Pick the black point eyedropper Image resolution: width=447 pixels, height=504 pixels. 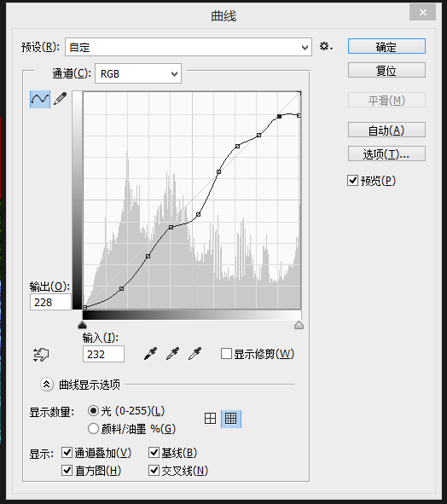150,354
